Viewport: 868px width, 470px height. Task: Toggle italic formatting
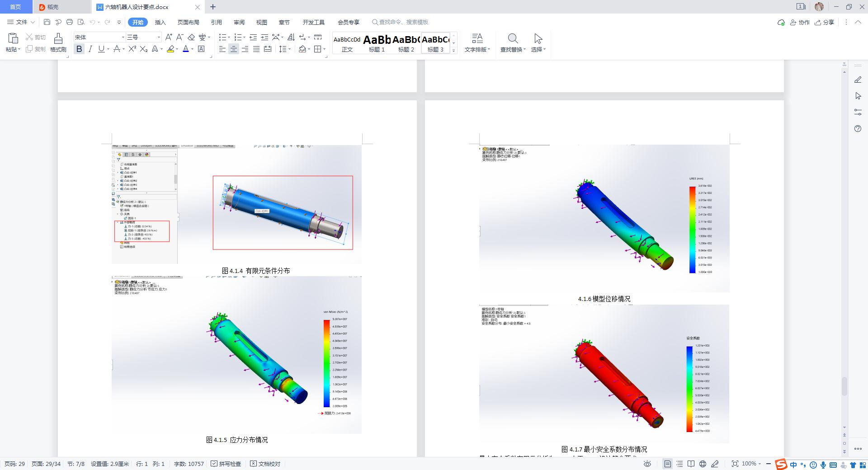(x=90, y=49)
